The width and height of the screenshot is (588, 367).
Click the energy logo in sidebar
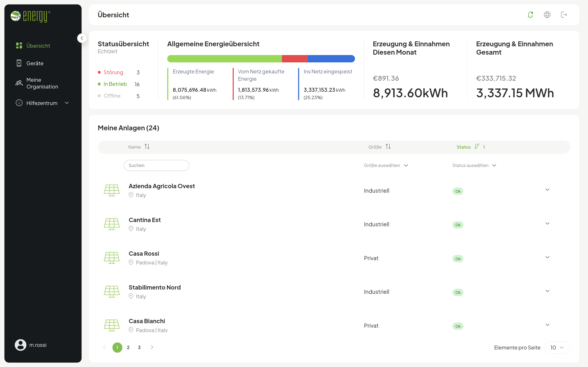click(30, 16)
